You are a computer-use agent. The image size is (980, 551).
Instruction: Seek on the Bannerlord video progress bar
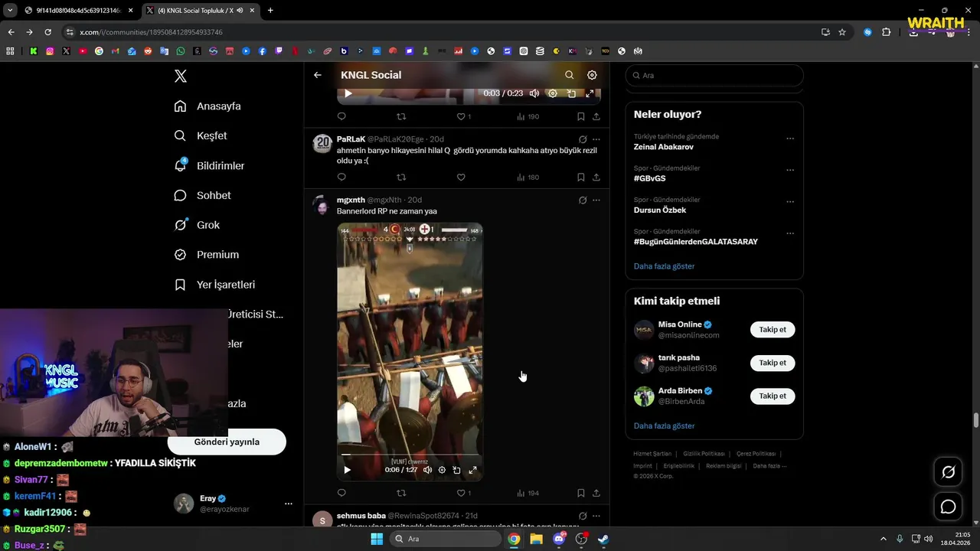410,455
